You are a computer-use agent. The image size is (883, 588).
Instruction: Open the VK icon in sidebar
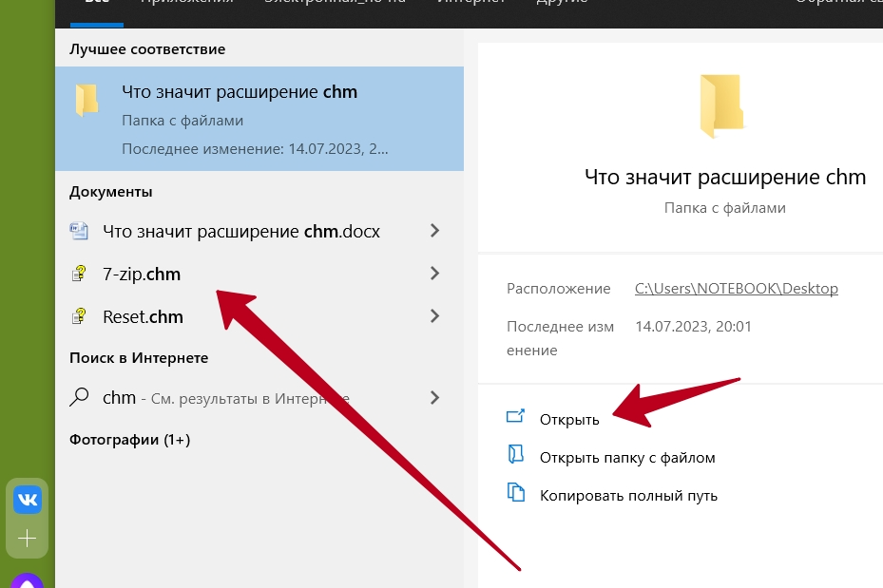[x=28, y=499]
